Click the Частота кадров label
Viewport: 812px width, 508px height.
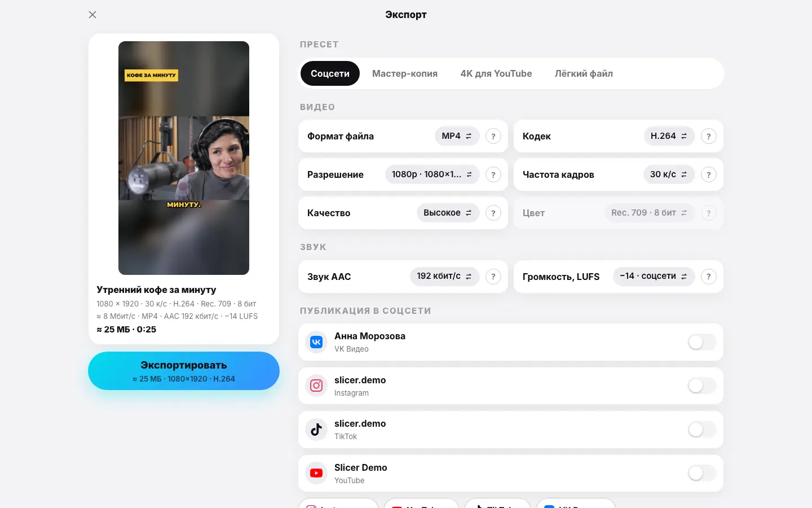click(x=558, y=174)
